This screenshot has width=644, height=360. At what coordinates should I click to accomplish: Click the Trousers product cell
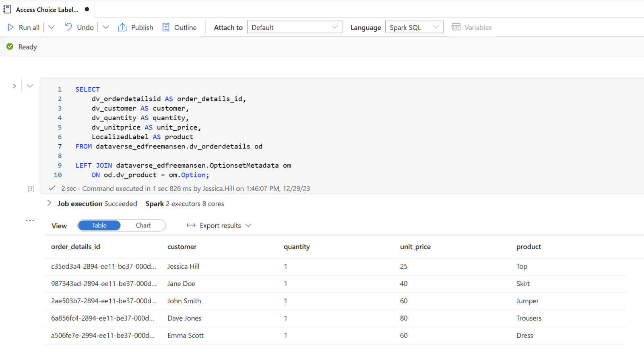pos(529,318)
